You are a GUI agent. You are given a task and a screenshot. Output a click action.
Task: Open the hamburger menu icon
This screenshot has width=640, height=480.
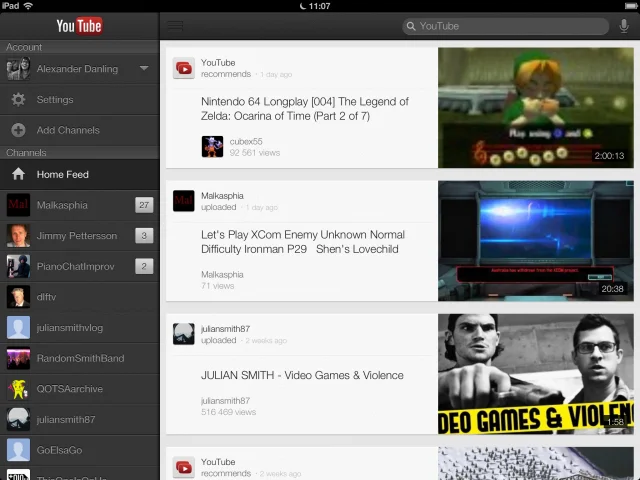point(176,26)
